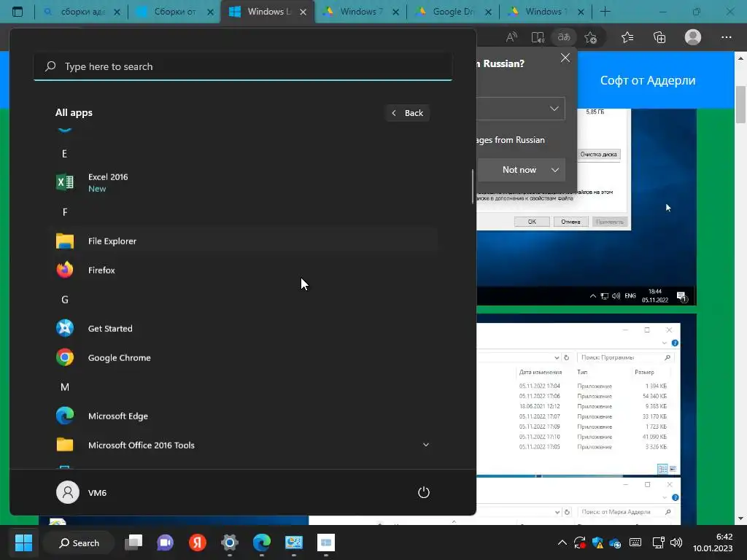This screenshot has height=560, width=747.
Task: Open the translate language dropdown
Action: pos(521,109)
